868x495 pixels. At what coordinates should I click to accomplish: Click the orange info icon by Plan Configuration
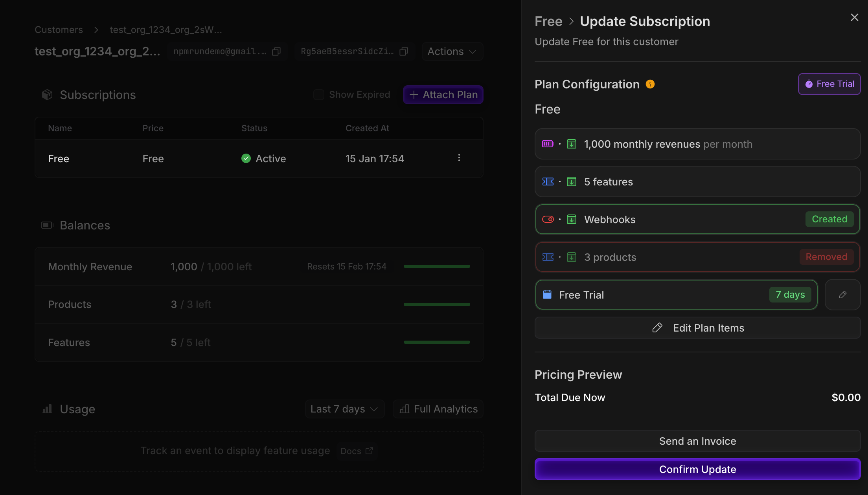(x=650, y=84)
